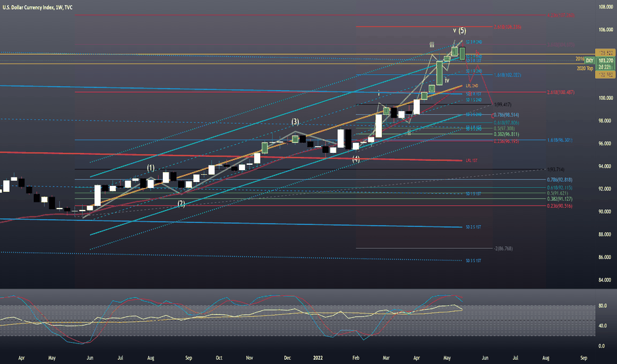Select the (4) Elliott wave label
This screenshot has height=364, width=617.
pos(356,159)
